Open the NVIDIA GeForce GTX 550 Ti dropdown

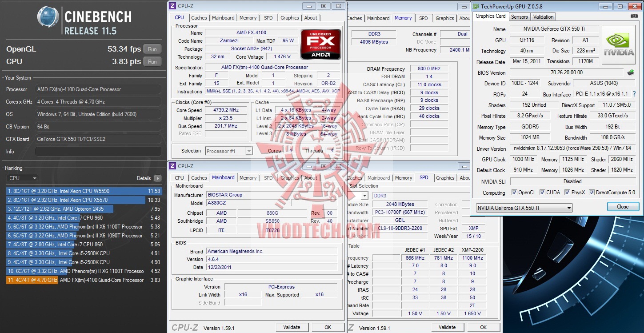(524, 208)
